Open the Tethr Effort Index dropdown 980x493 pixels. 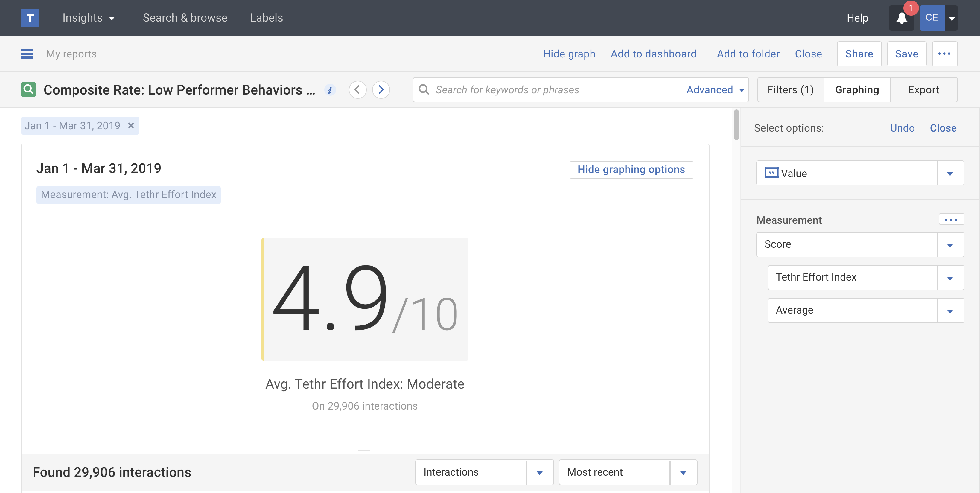(950, 278)
